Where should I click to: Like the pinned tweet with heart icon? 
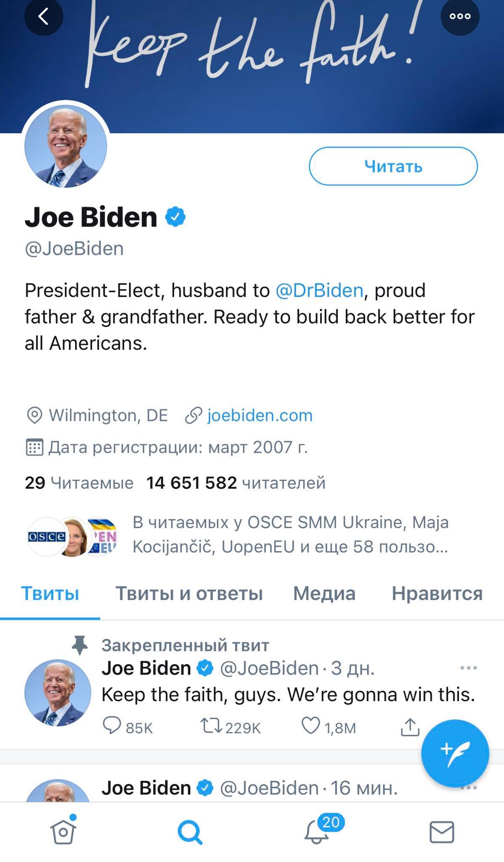pyautogui.click(x=311, y=727)
